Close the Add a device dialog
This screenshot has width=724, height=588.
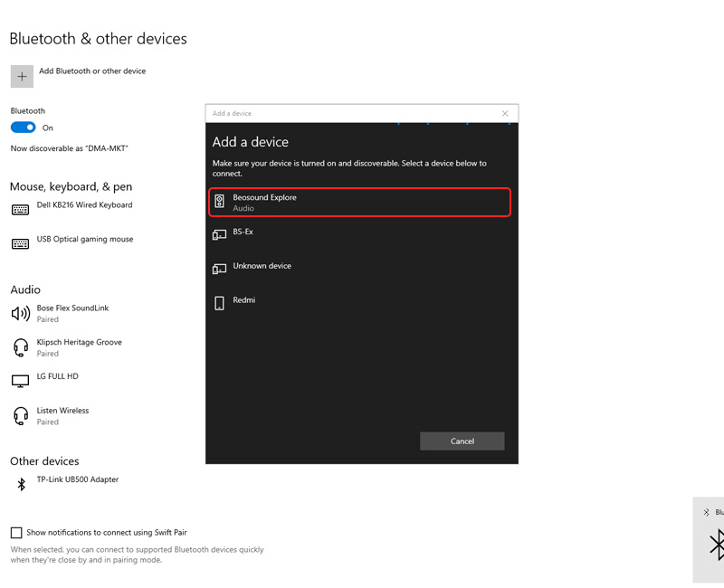[505, 113]
